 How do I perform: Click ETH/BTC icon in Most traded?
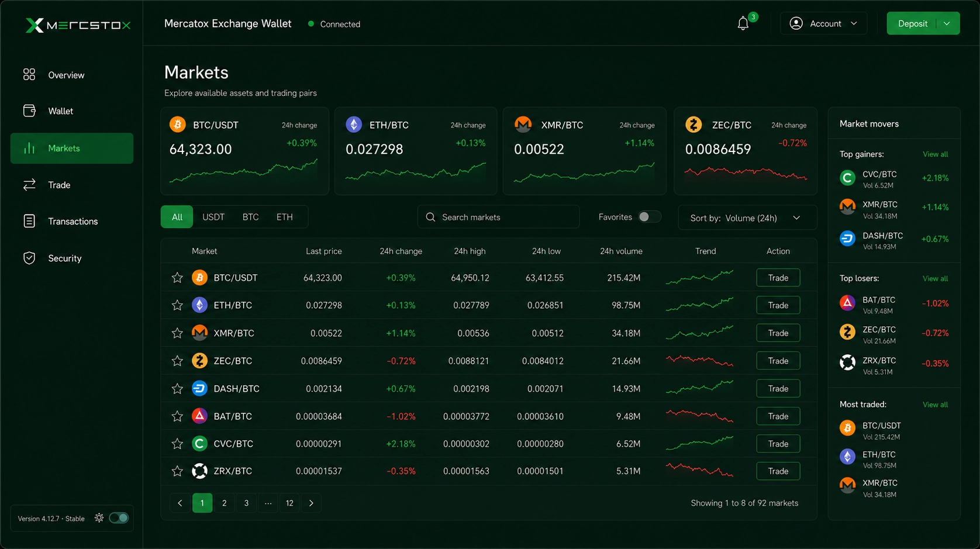tap(847, 457)
